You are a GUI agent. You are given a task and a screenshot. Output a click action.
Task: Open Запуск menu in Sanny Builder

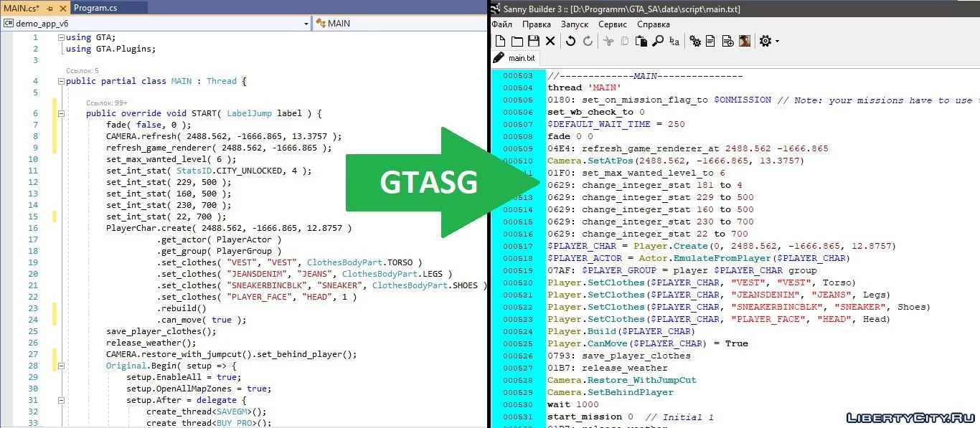coord(575,24)
